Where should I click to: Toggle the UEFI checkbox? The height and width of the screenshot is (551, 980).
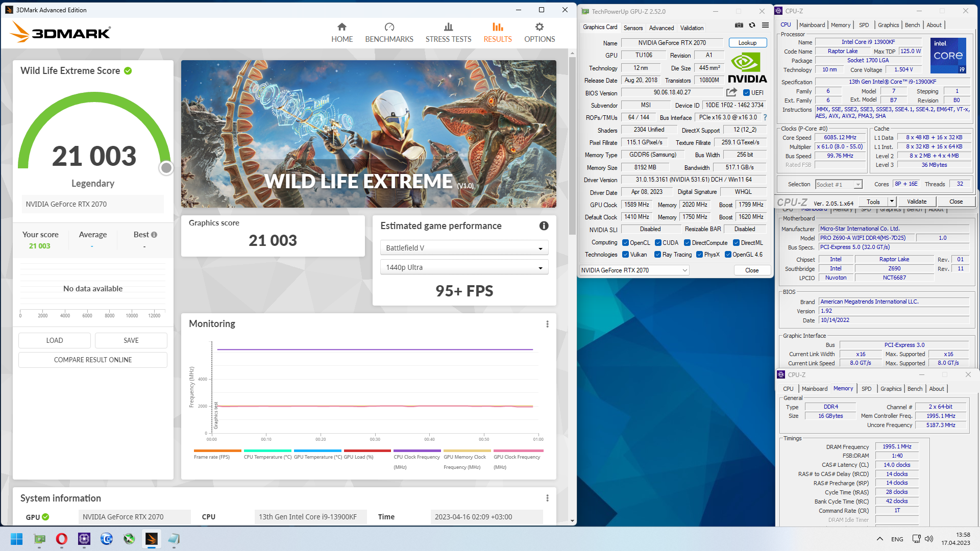tap(746, 93)
